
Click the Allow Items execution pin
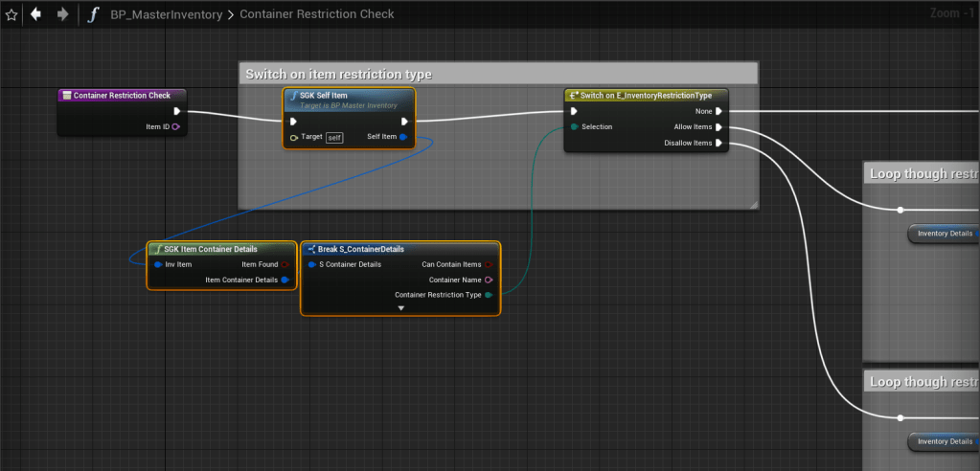pyautogui.click(x=718, y=126)
